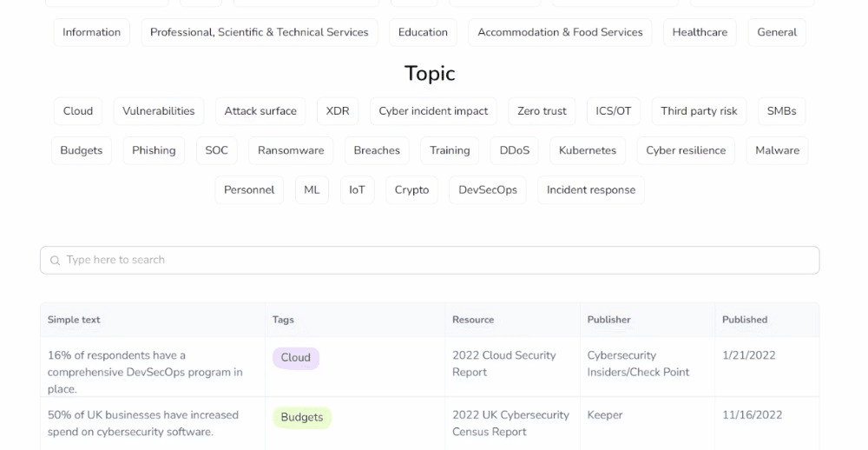
Task: Select the Healthcare industry filter
Action: point(700,32)
